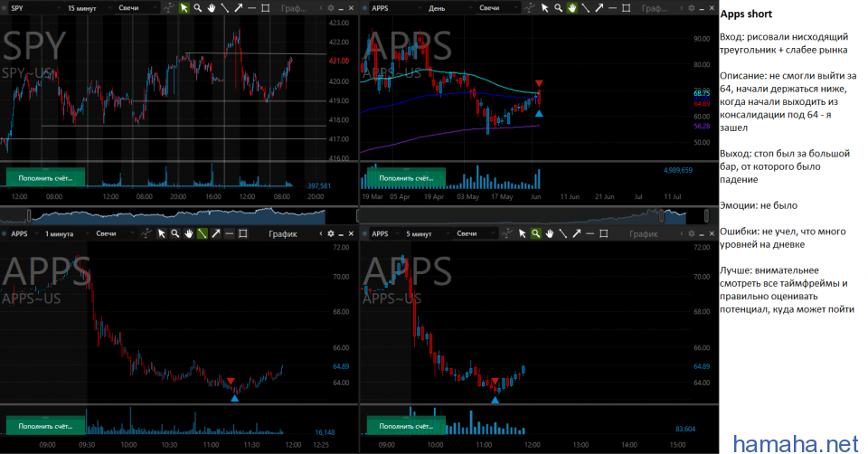Choose rectangle tool in APPS daily chart

626,8
